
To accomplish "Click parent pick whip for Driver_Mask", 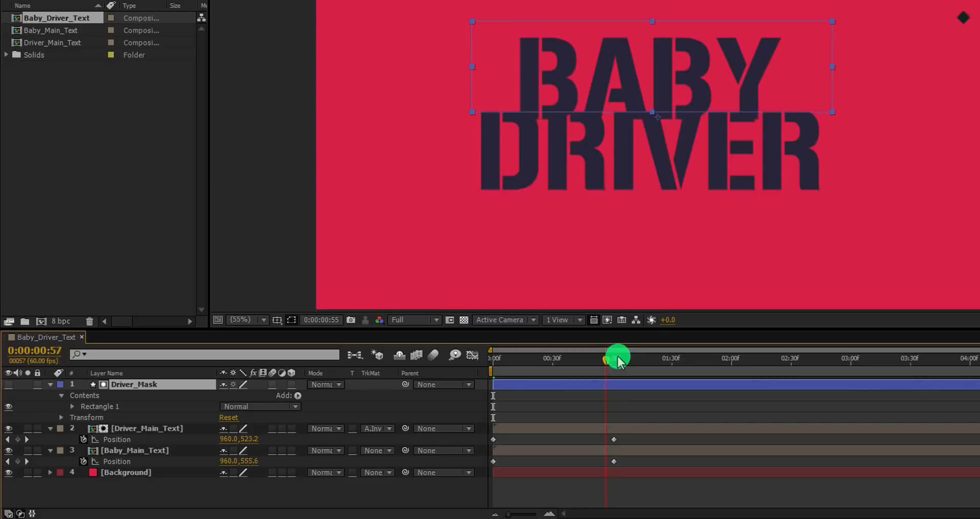I will [405, 384].
